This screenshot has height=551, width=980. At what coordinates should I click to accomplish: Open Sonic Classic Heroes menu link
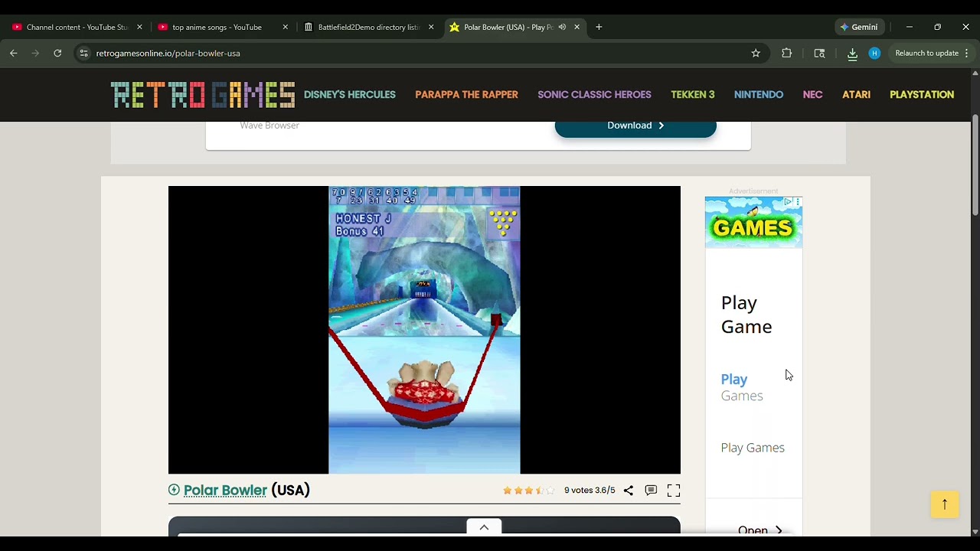(594, 95)
